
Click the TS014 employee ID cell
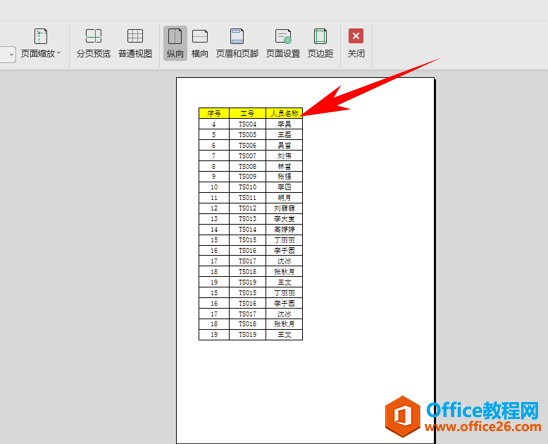click(x=247, y=229)
